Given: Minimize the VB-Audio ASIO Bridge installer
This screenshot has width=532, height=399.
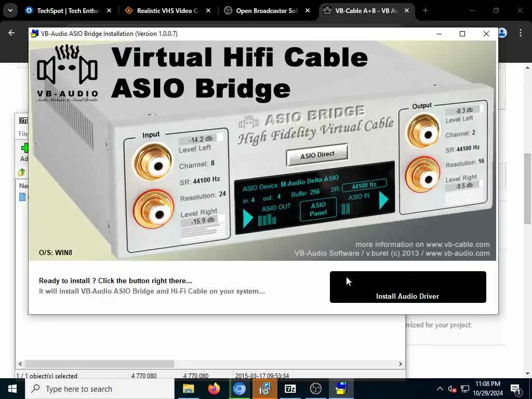Looking at the screenshot, I should tap(438, 34).
